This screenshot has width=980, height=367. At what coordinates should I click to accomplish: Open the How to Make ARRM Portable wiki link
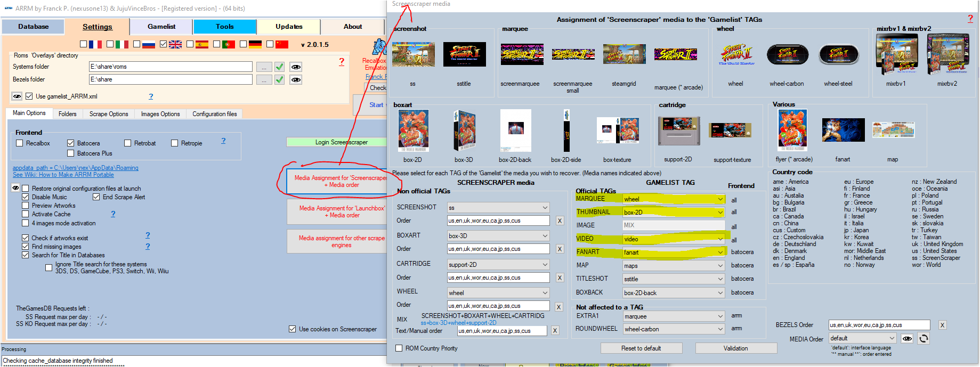tap(63, 175)
